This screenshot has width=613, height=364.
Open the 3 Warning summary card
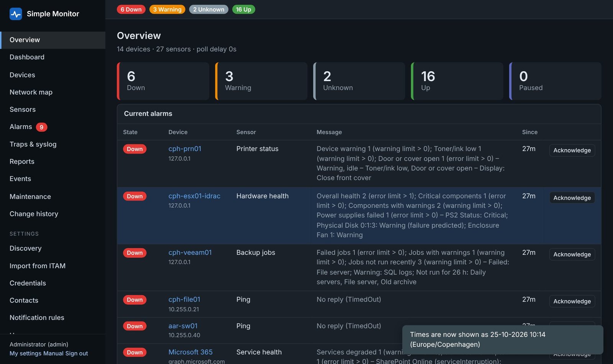coord(261,81)
